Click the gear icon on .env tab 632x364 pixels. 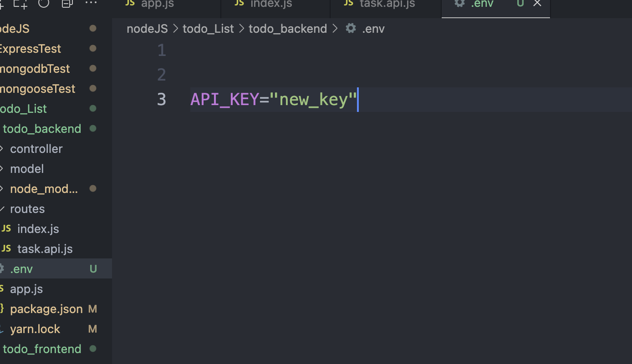point(460,3)
